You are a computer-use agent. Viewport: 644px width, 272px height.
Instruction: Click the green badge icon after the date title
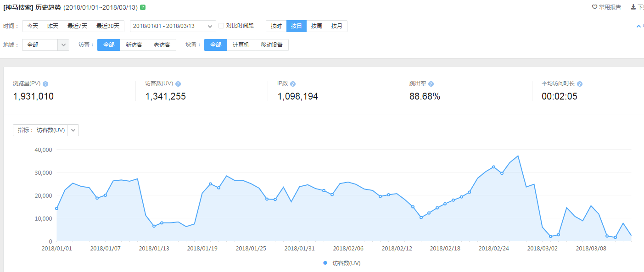click(143, 7)
